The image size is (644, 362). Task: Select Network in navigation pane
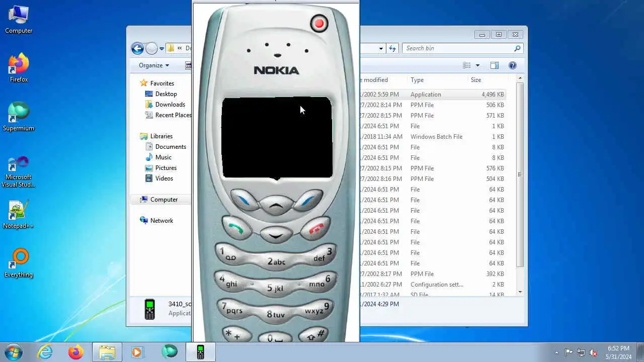(162, 221)
